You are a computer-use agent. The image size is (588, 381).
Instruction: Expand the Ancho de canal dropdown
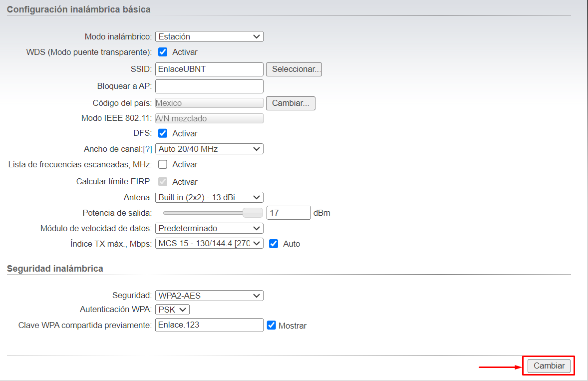209,149
